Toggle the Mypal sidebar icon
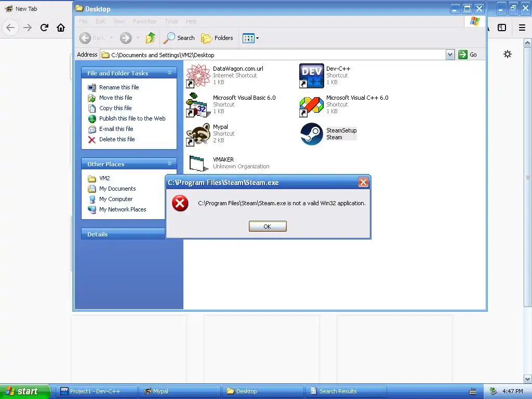Viewport: 532px width, 399px height. [502, 28]
